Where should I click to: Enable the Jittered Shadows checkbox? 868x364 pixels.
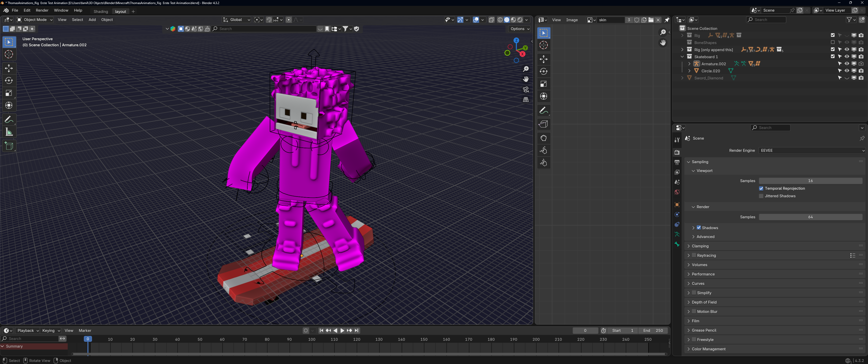761,196
